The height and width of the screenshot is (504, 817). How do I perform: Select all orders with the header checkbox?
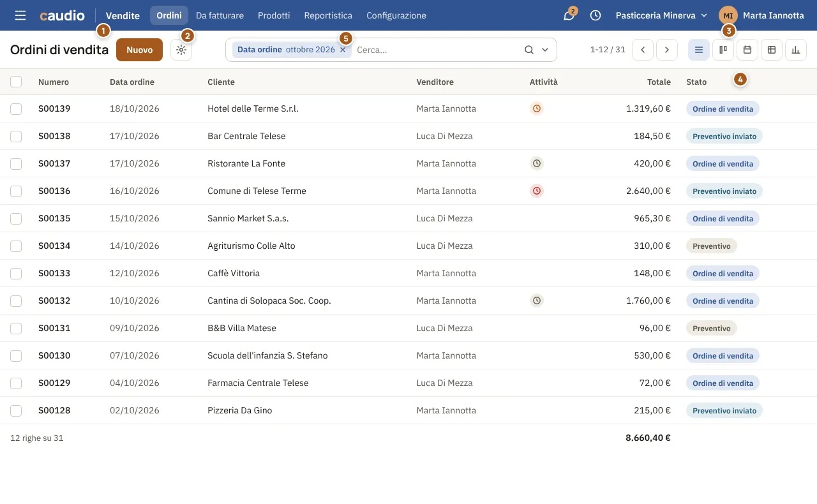tap(16, 82)
